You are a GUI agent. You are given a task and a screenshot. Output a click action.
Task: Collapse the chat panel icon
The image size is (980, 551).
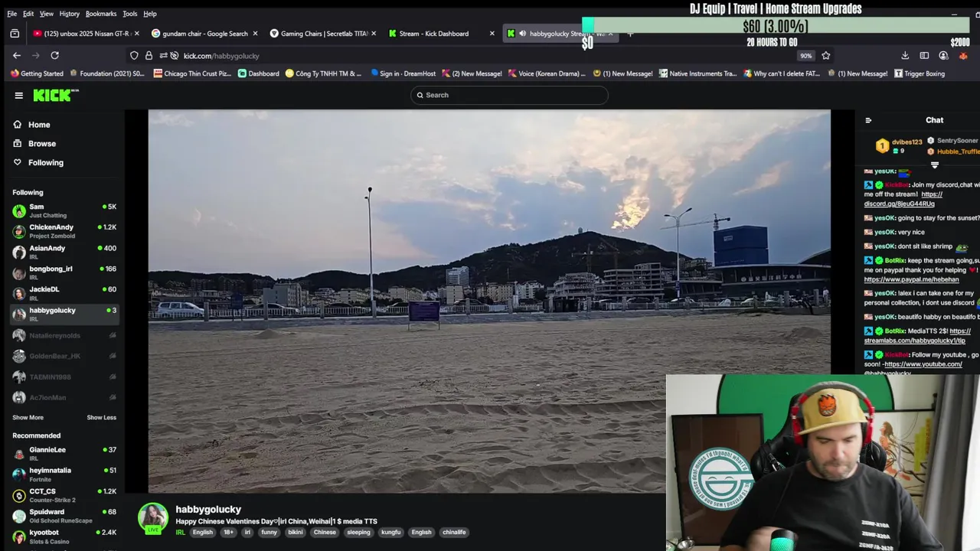tap(868, 120)
